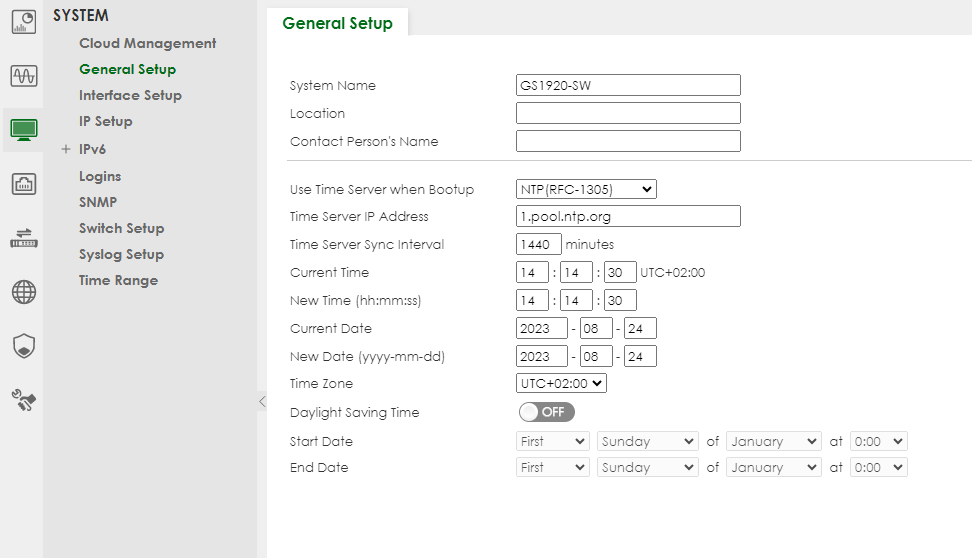
Task: Open the Use Time Server dropdown
Action: 586,189
